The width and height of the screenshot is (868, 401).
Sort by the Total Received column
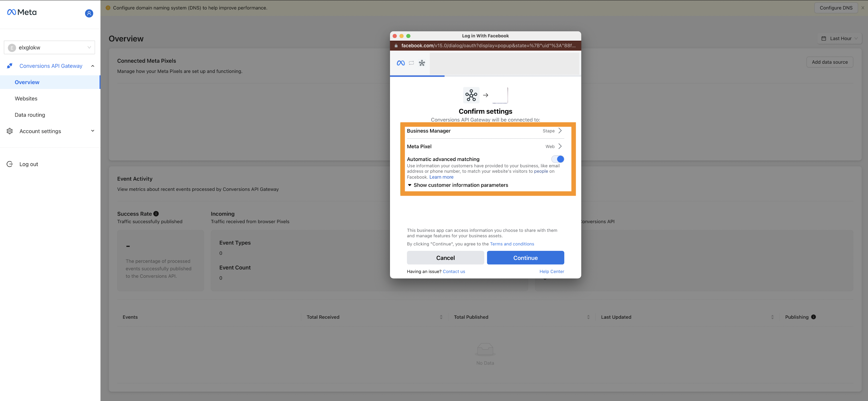(x=441, y=317)
